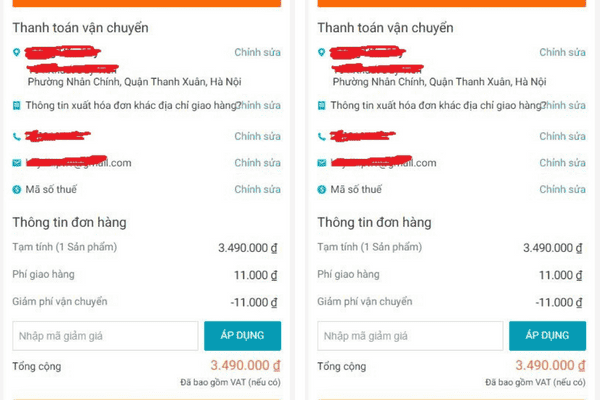600x400 pixels.
Task: Click the tax code icon in right panel
Action: click(x=322, y=189)
